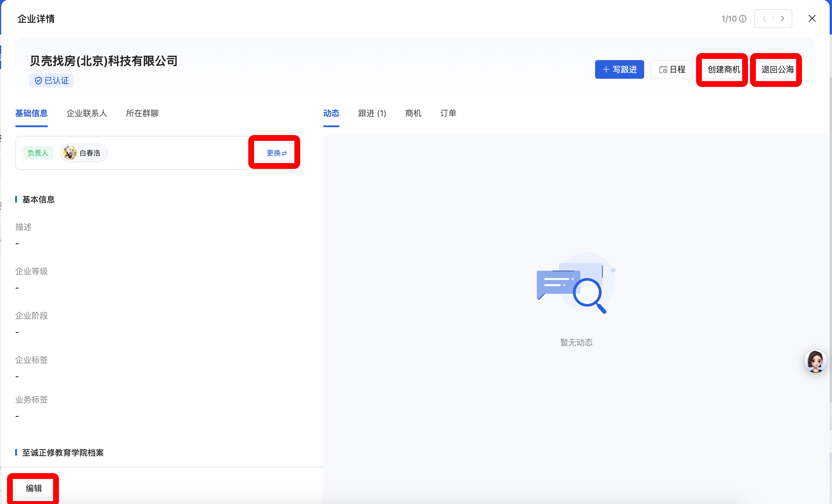The image size is (832, 504).
Task: Click the 1/10 record counter
Action: pyautogui.click(x=729, y=19)
